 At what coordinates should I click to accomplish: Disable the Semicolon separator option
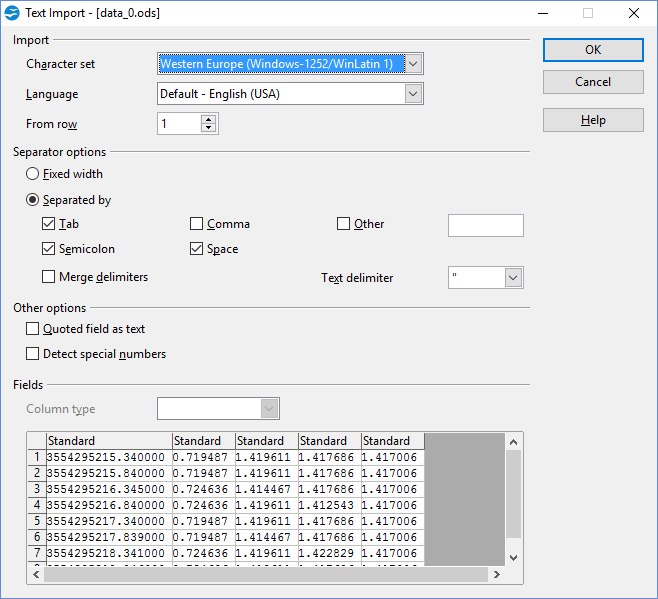[x=49, y=249]
